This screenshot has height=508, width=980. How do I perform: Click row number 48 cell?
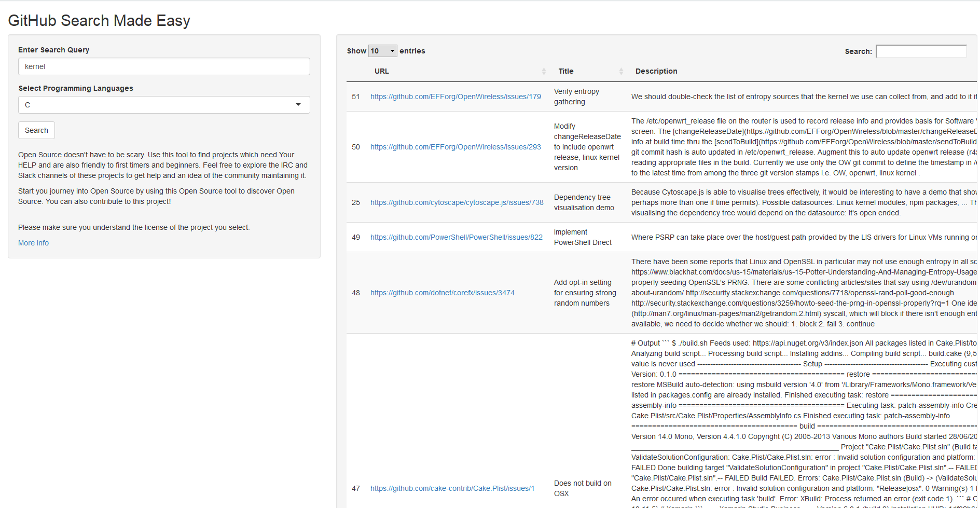(x=356, y=293)
